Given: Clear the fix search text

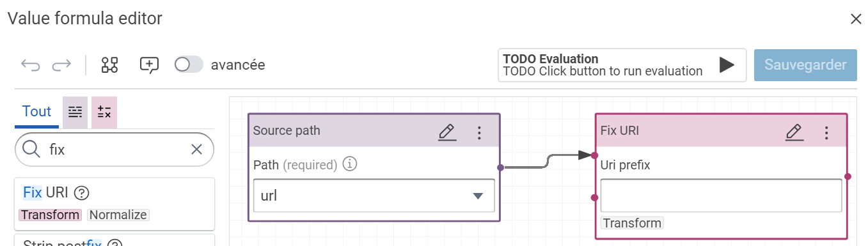Looking at the screenshot, I should pos(197,150).
